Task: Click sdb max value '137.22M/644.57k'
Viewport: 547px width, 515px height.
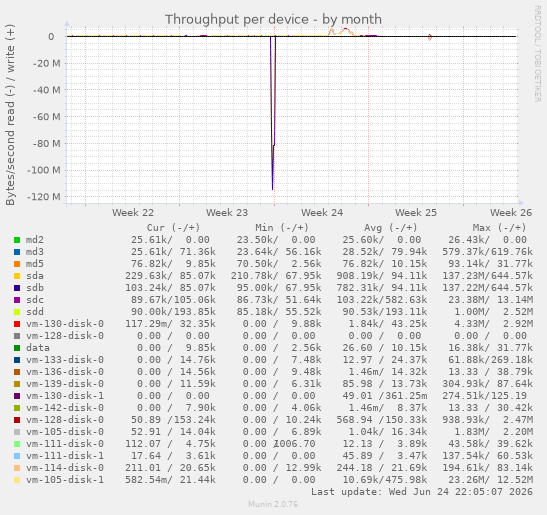Action: click(x=487, y=288)
